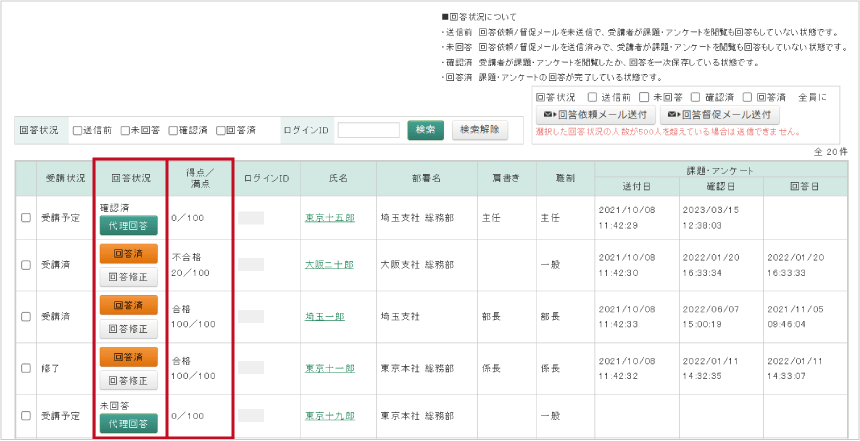Check 送信前 in the left search filter

pyautogui.click(x=78, y=131)
